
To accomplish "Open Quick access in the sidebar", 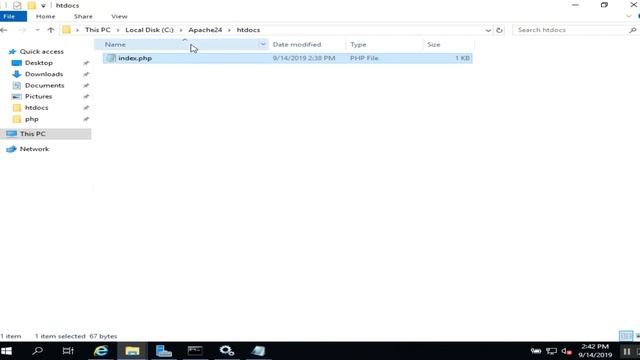I will coord(42,51).
